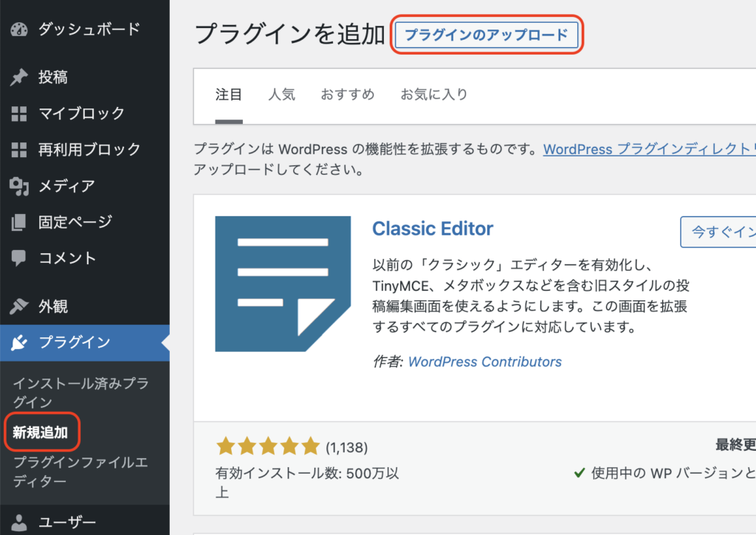
Task: Click the プラグインを追加 page heading
Action: point(289,35)
